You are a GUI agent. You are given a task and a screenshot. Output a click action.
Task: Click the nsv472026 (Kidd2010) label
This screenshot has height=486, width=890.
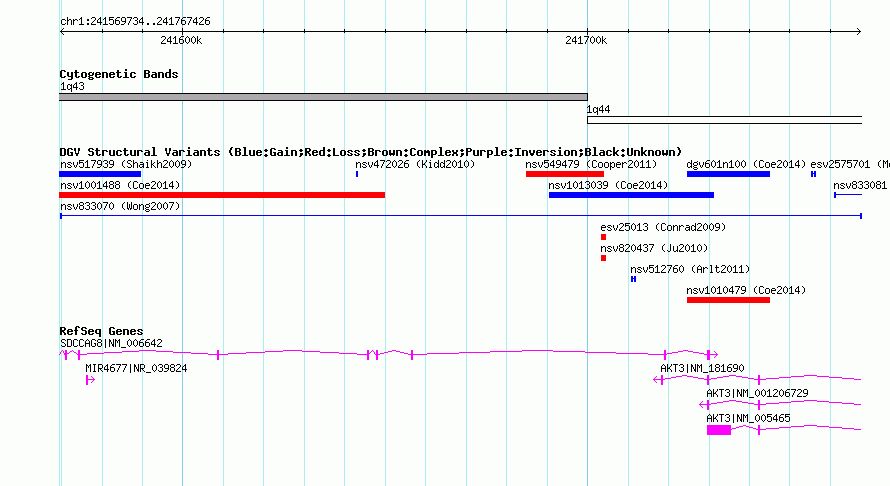[415, 164]
